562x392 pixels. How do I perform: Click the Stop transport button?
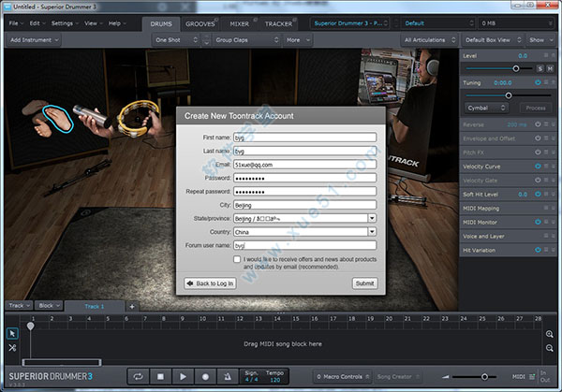[x=160, y=377]
